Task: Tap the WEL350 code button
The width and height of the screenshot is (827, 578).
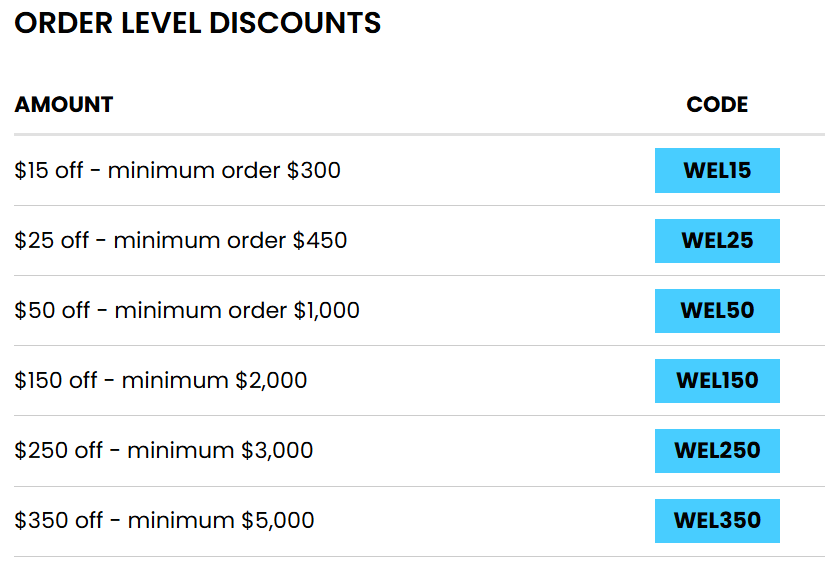Action: pyautogui.click(x=717, y=521)
